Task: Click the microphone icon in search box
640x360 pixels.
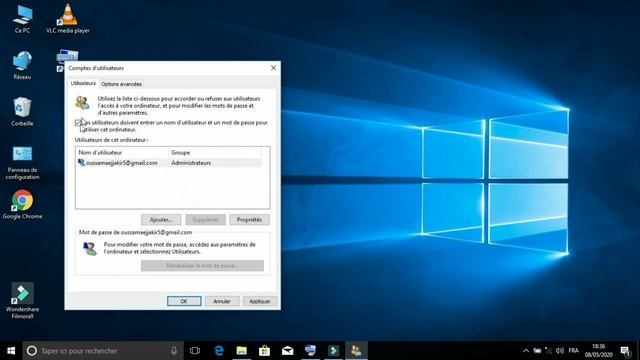Action: pos(174,351)
